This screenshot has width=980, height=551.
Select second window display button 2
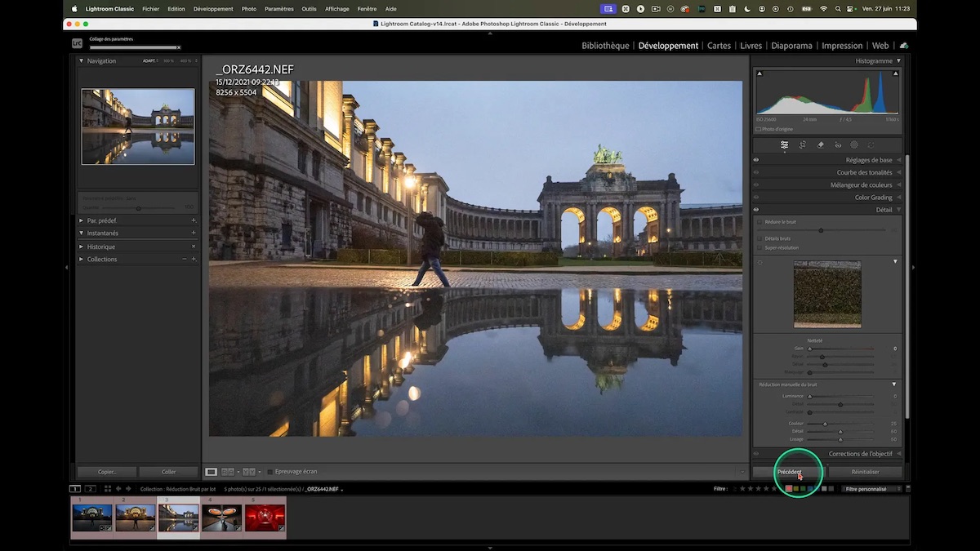click(91, 489)
